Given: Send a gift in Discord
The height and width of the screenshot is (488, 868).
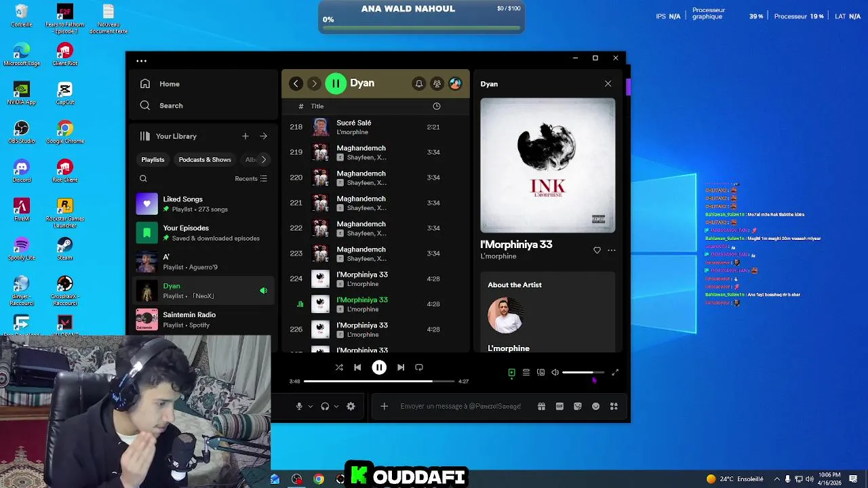Looking at the screenshot, I should [x=541, y=407].
